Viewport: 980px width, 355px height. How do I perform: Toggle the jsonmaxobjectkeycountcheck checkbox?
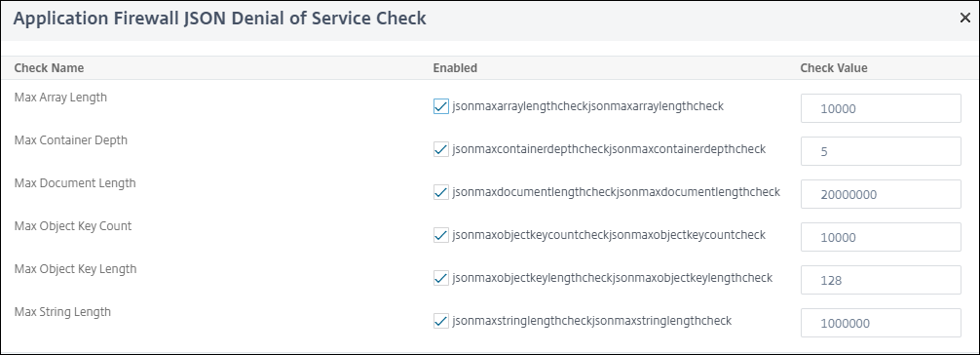click(x=440, y=235)
